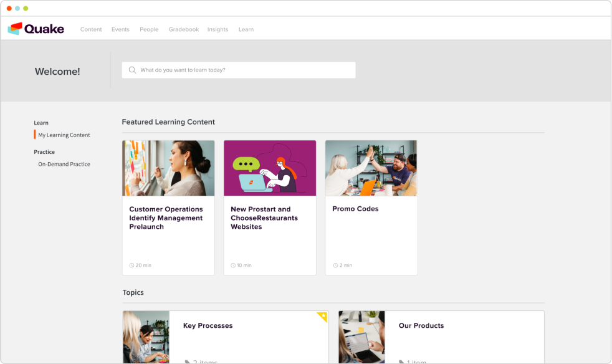Click the 10 min duration label
Screen dimensions: 612x364
click(244, 265)
